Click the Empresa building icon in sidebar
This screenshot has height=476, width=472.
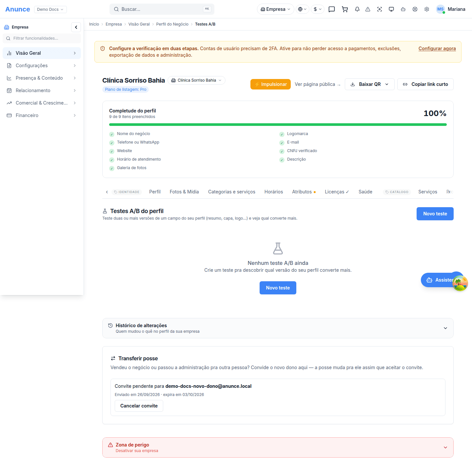click(x=7, y=27)
